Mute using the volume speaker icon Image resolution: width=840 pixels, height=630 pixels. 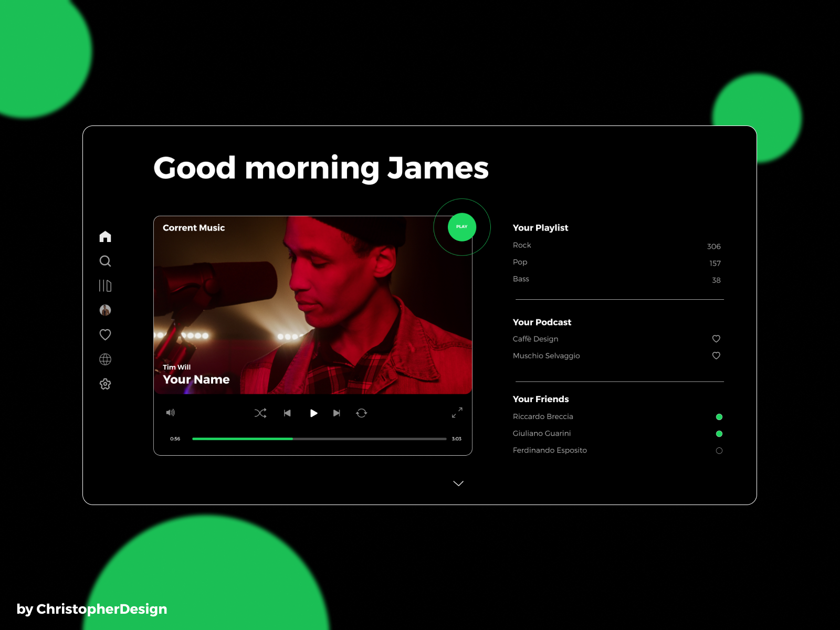pyautogui.click(x=171, y=413)
